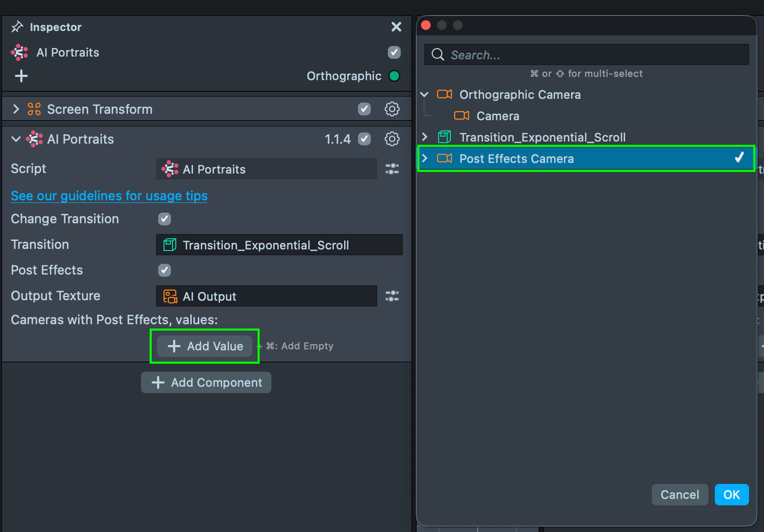Viewport: 764px width, 532px height.
Task: Uncheck the Screen Transform enabled checkbox
Action: point(364,109)
